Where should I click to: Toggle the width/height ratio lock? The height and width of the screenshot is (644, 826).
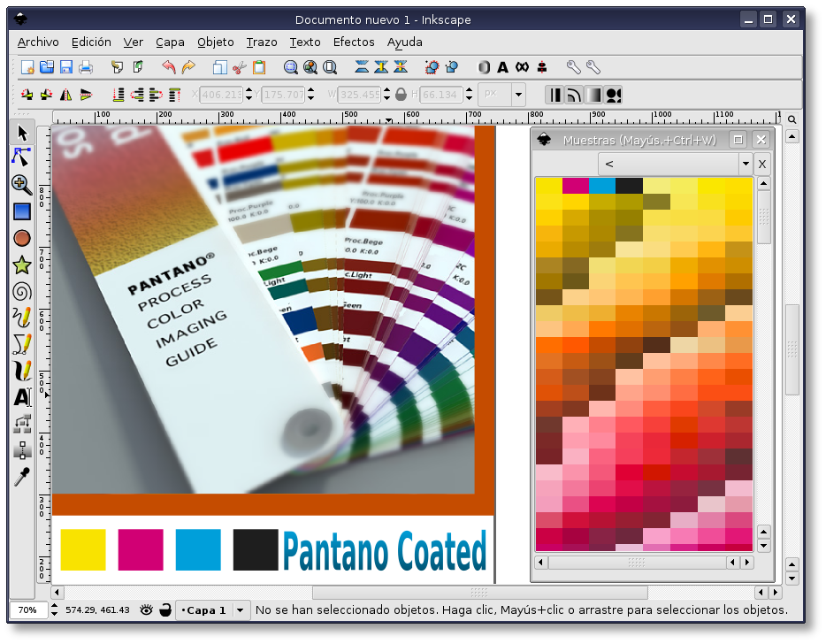401,95
